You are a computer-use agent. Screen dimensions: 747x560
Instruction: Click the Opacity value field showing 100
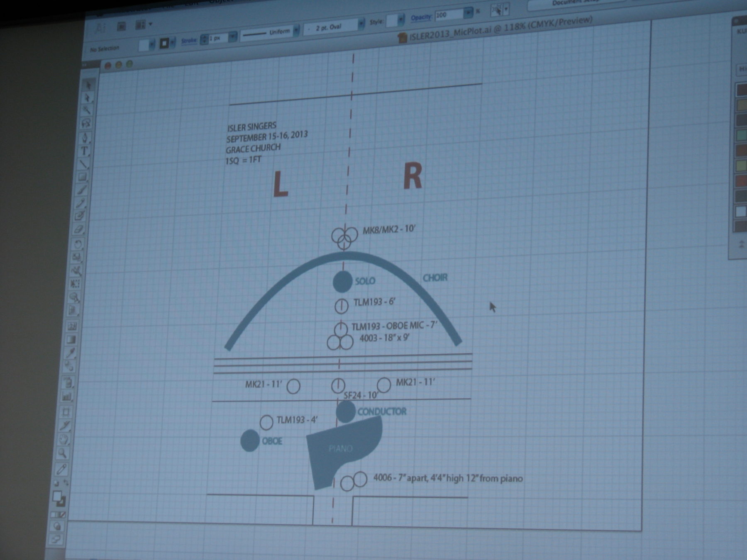(x=449, y=15)
